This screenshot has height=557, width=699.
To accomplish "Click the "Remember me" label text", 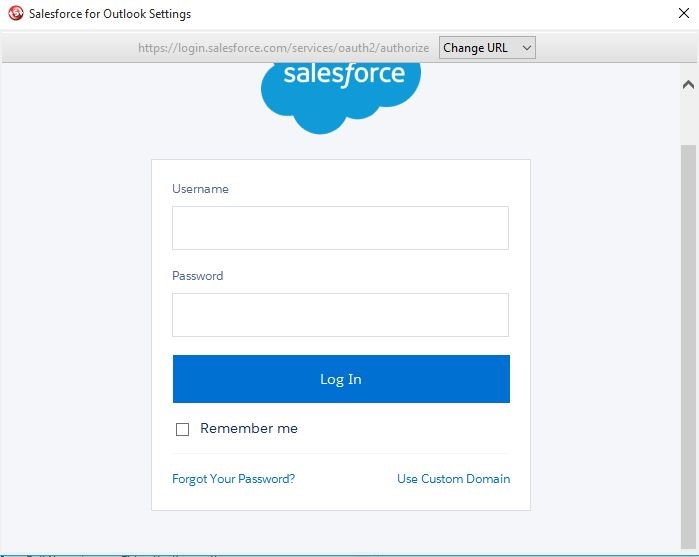I will pos(249,429).
